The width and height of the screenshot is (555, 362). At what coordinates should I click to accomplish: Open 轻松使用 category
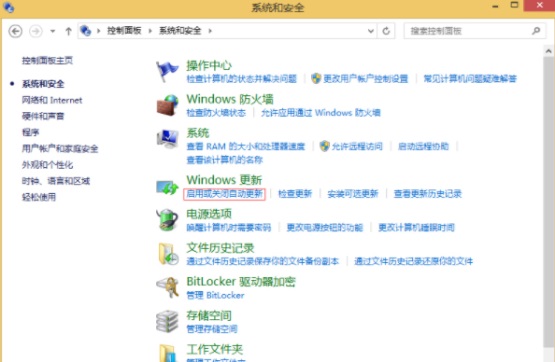point(39,197)
